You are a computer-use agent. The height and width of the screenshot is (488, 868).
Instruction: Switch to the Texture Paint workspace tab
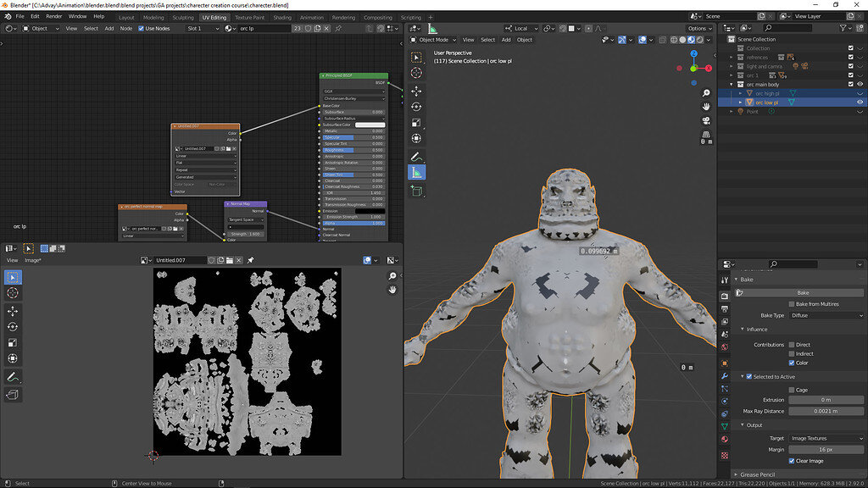(x=249, y=17)
